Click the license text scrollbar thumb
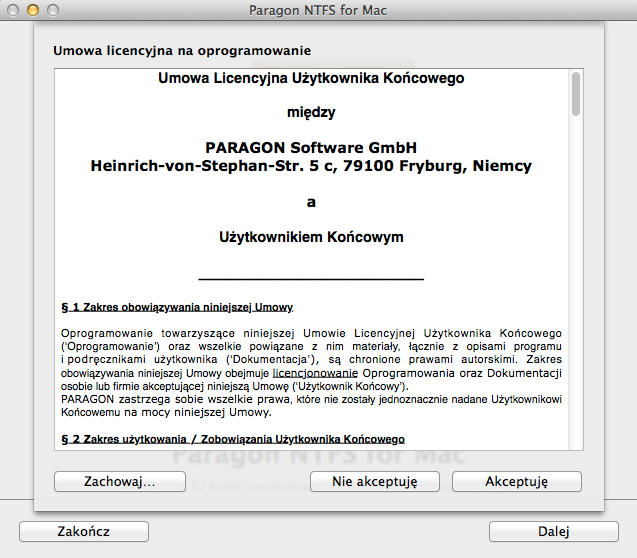The image size is (637, 558). point(576,94)
